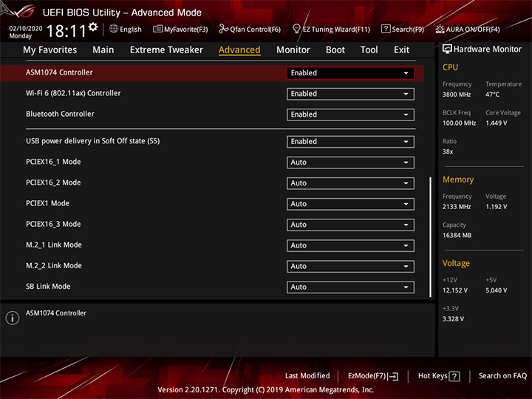This screenshot has width=532, height=399.
Task: Click the English language button
Action: coord(126,29)
